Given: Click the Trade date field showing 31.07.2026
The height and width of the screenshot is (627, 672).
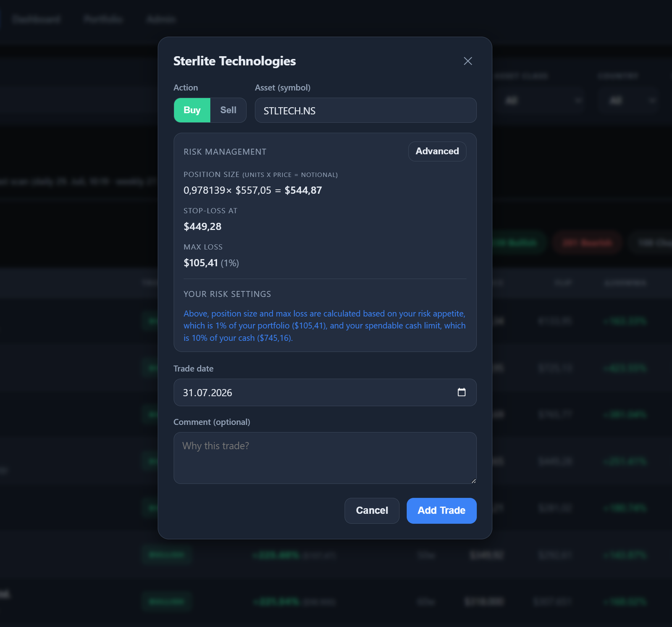Looking at the screenshot, I should point(325,393).
